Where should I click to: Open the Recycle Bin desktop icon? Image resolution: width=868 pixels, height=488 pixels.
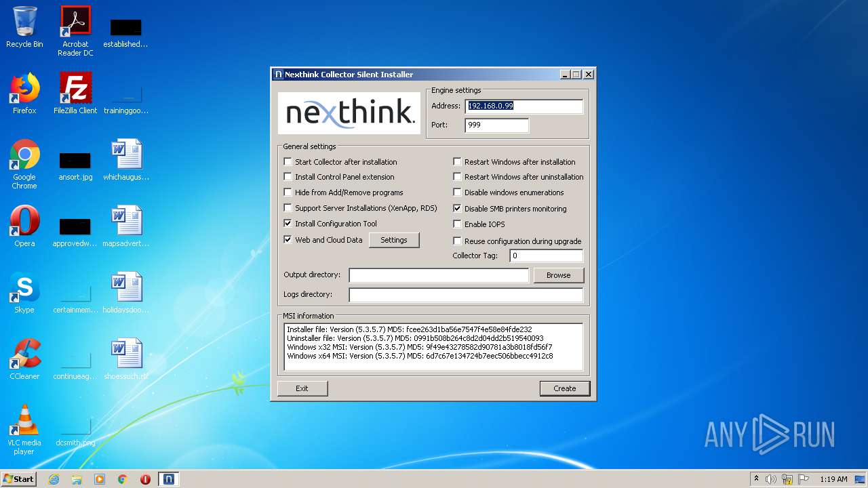point(24,27)
